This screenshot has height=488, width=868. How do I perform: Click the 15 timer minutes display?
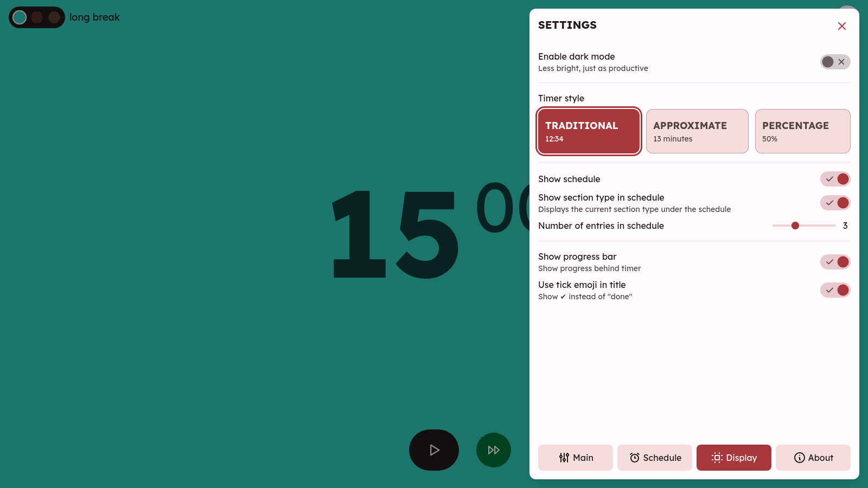[x=396, y=234]
